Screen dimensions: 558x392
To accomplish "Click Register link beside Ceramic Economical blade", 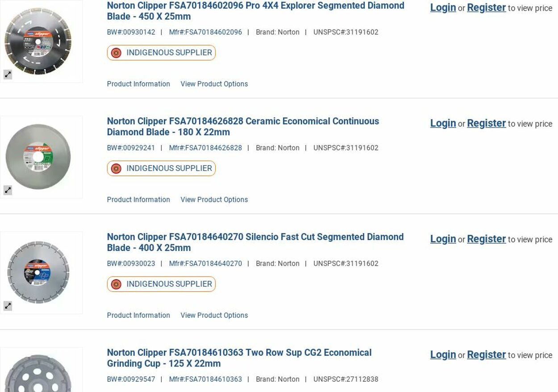I will 486,123.
